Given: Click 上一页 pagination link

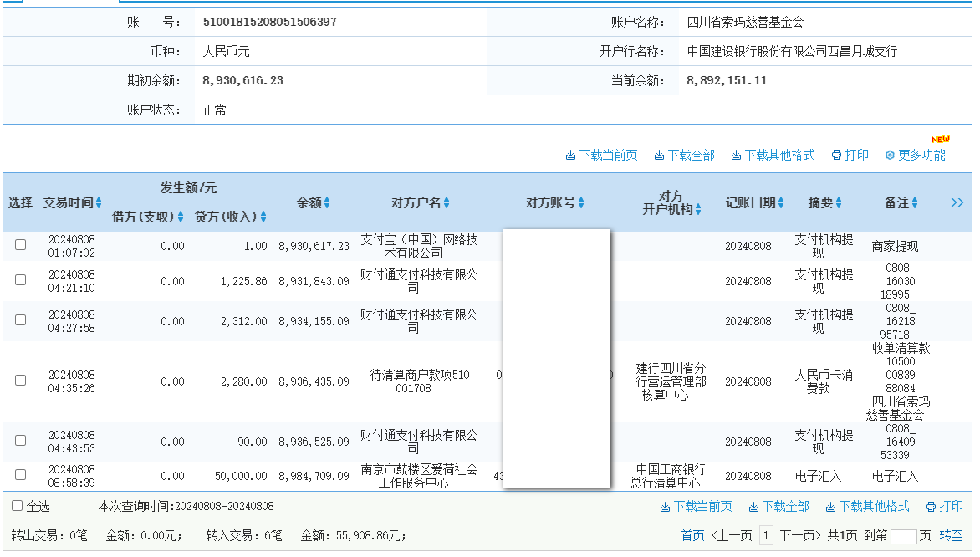Looking at the screenshot, I should click(732, 536).
